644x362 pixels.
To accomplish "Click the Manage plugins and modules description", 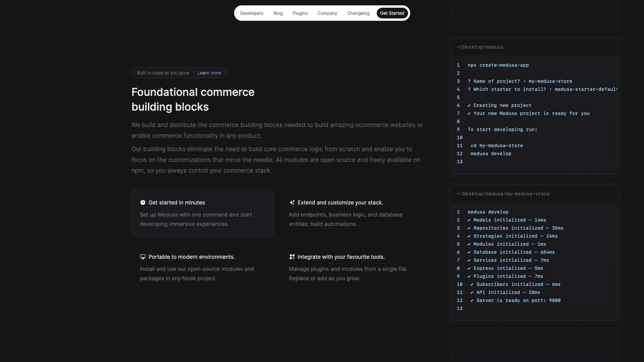I will [x=348, y=274].
